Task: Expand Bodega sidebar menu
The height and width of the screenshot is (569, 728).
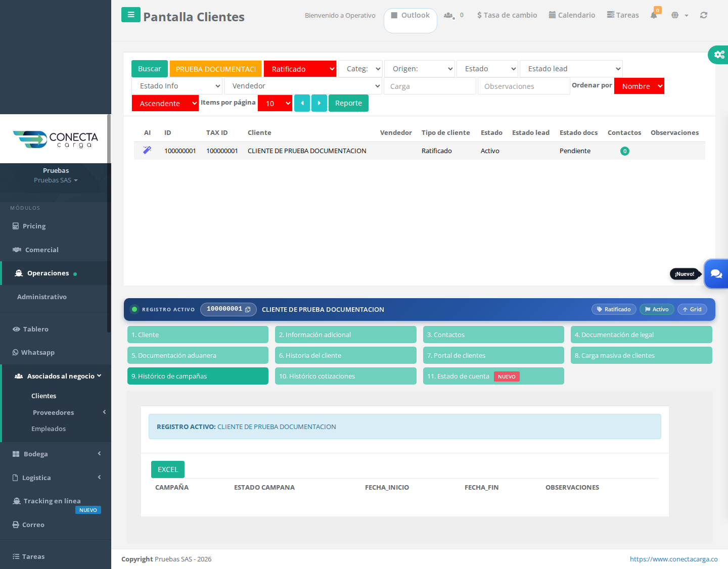Action: 56,454
